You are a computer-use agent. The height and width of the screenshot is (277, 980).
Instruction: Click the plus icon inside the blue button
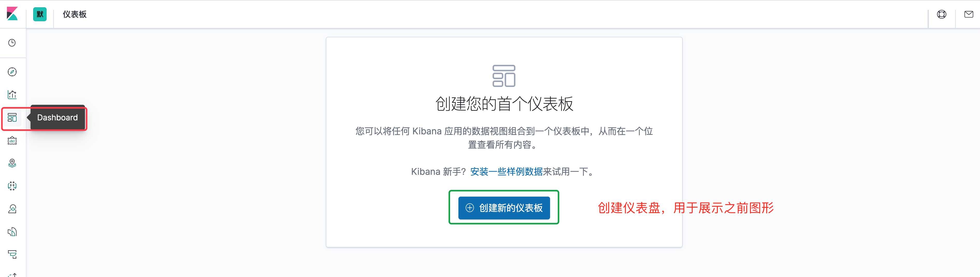[x=469, y=208]
